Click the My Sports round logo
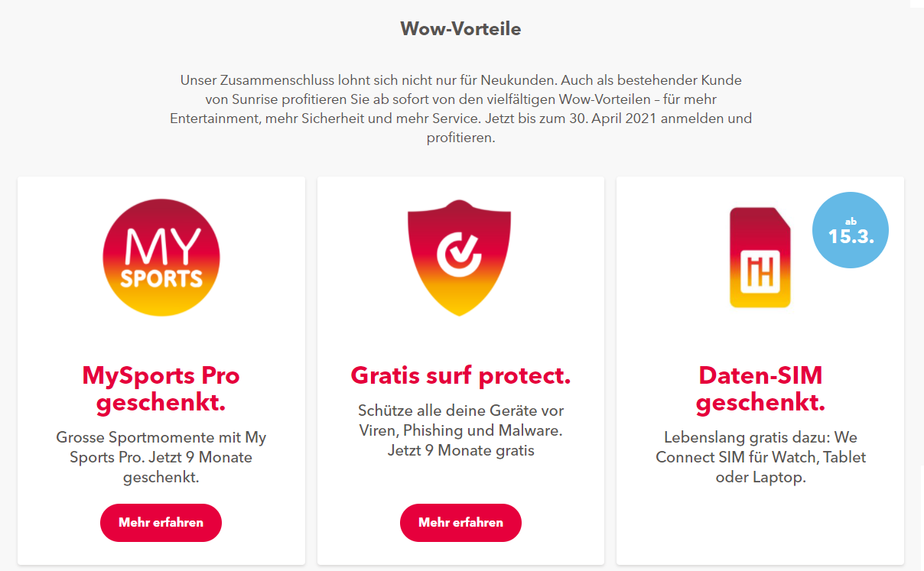 [161, 257]
